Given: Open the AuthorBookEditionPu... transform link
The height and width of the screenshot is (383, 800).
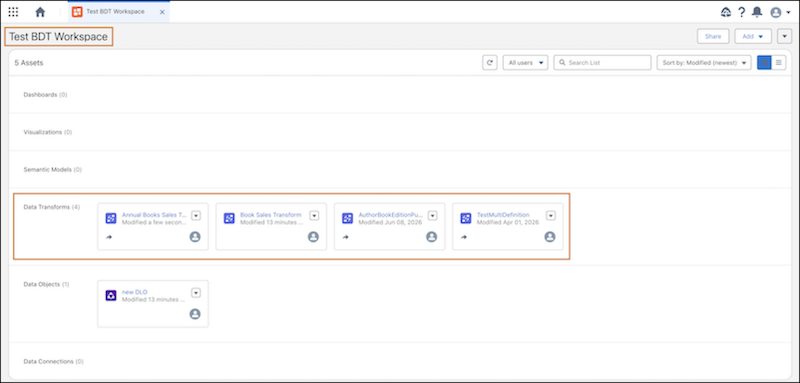Looking at the screenshot, I should click(x=391, y=215).
